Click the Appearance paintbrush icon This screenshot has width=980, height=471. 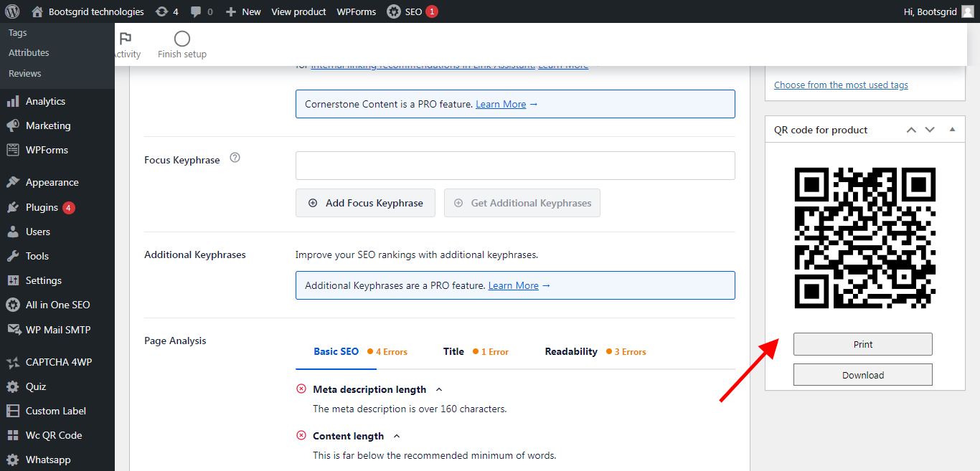coord(13,183)
